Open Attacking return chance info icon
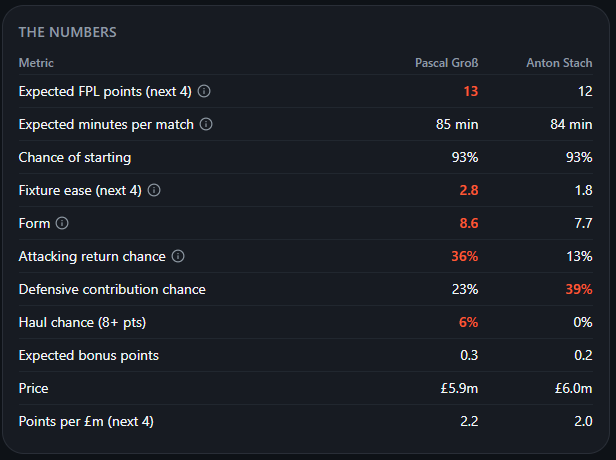This screenshot has width=616, height=460. point(178,256)
